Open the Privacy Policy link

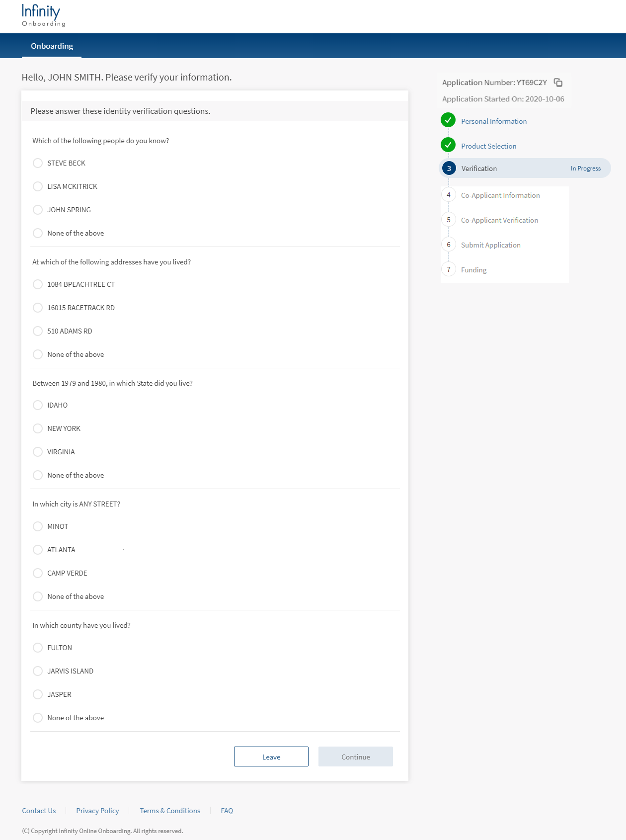(97, 811)
